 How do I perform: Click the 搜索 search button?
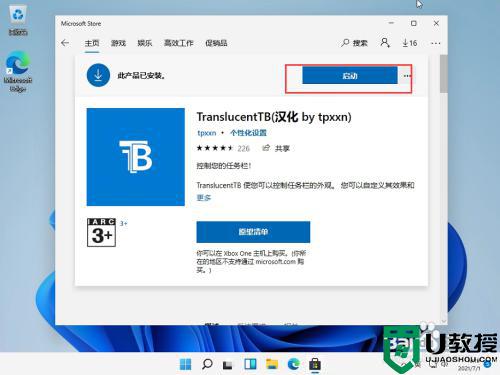[354, 43]
